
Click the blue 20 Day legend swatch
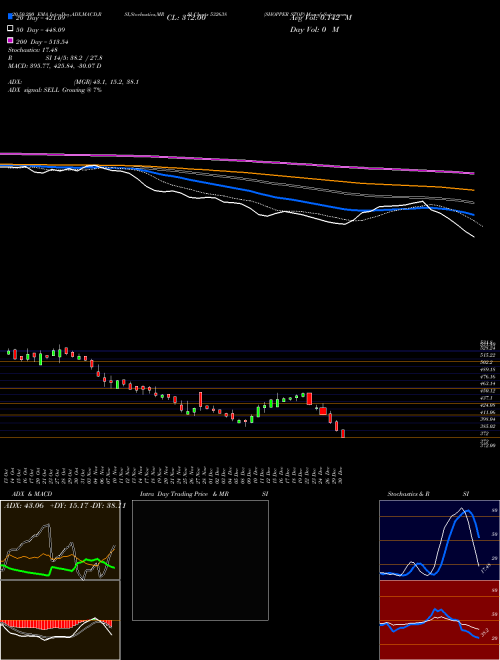coord(11,16)
